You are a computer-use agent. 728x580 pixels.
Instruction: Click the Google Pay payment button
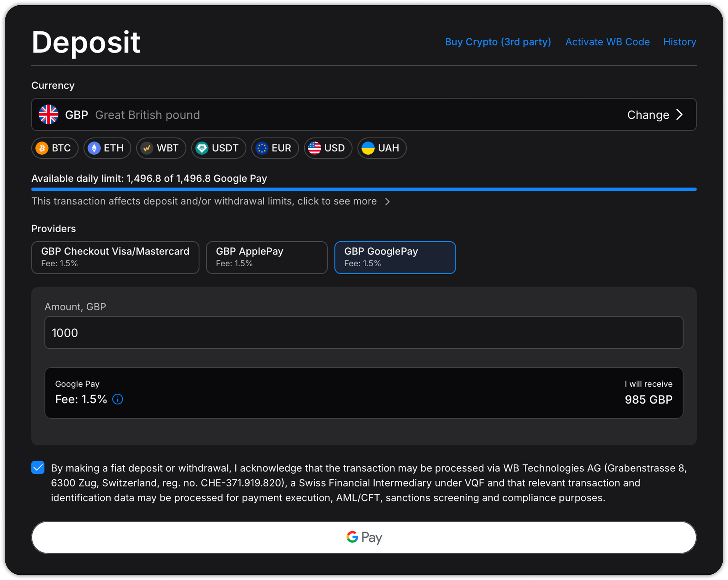tap(364, 537)
